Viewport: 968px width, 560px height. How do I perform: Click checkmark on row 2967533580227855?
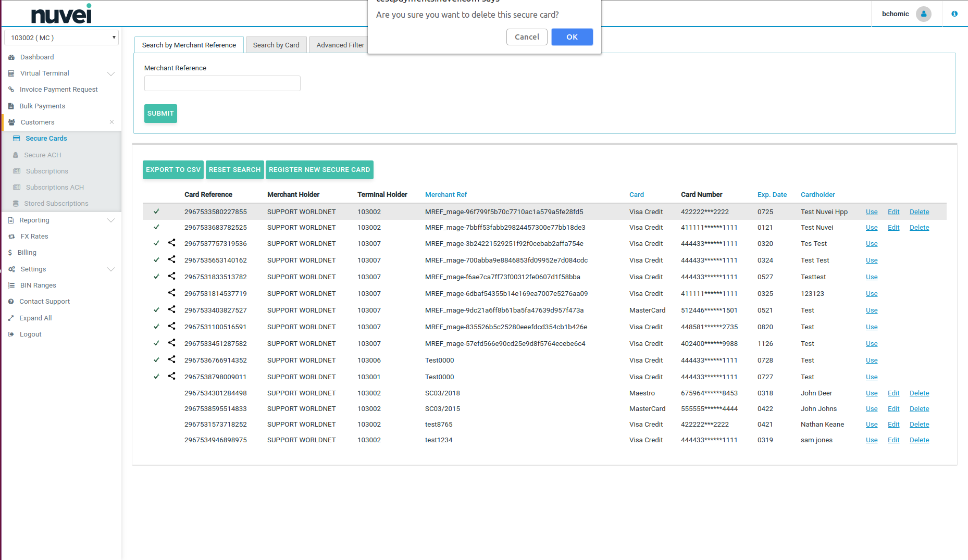[156, 211]
